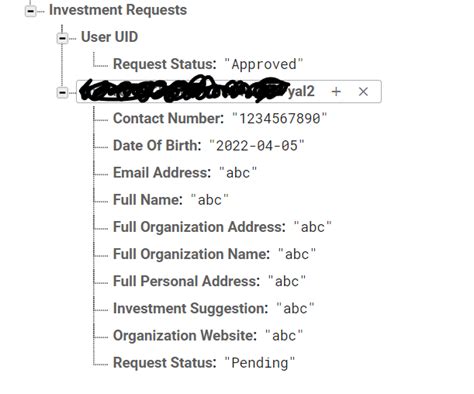Click the X icon to delete node
474x394 pixels.
point(363,91)
